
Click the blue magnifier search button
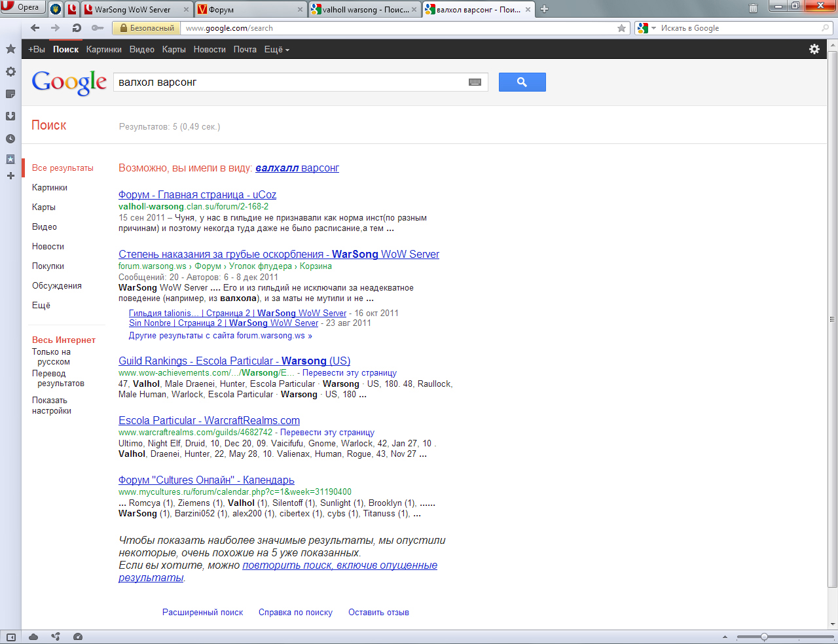[x=522, y=82]
